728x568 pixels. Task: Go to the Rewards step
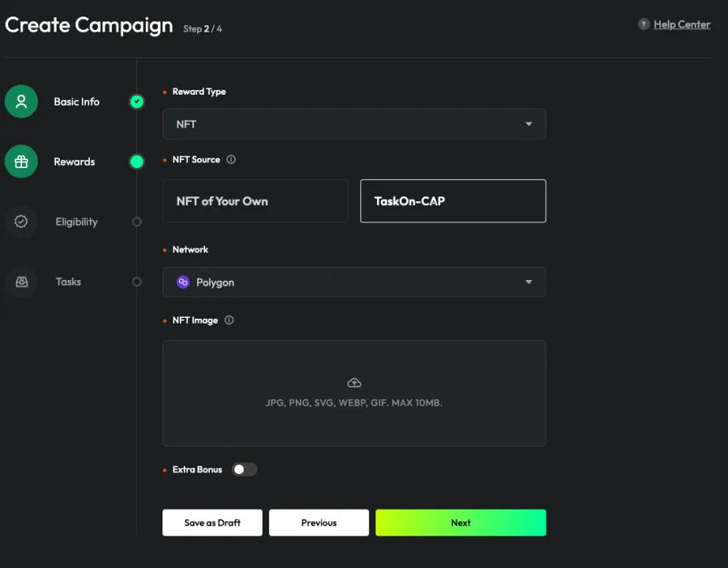(x=74, y=162)
